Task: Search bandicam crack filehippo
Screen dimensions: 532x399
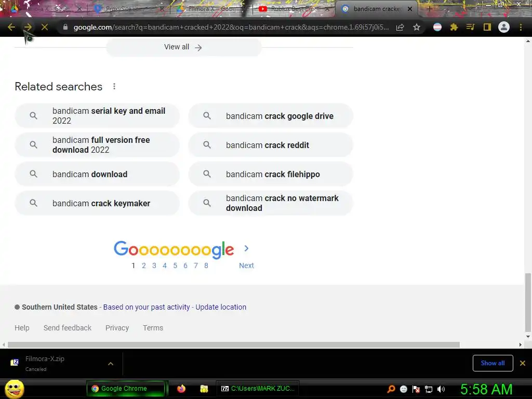Action: pos(271,174)
